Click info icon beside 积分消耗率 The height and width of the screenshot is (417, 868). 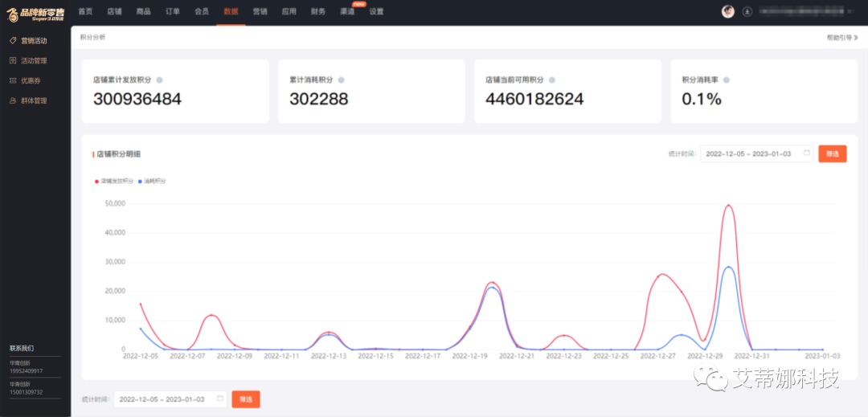(727, 80)
